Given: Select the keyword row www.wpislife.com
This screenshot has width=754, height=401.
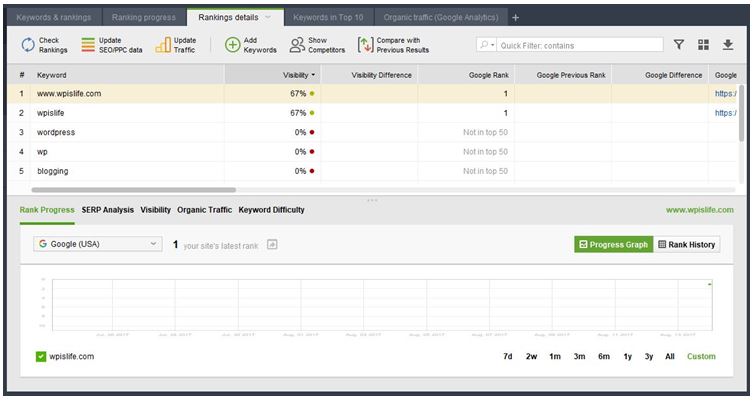Looking at the screenshot, I should (372, 94).
